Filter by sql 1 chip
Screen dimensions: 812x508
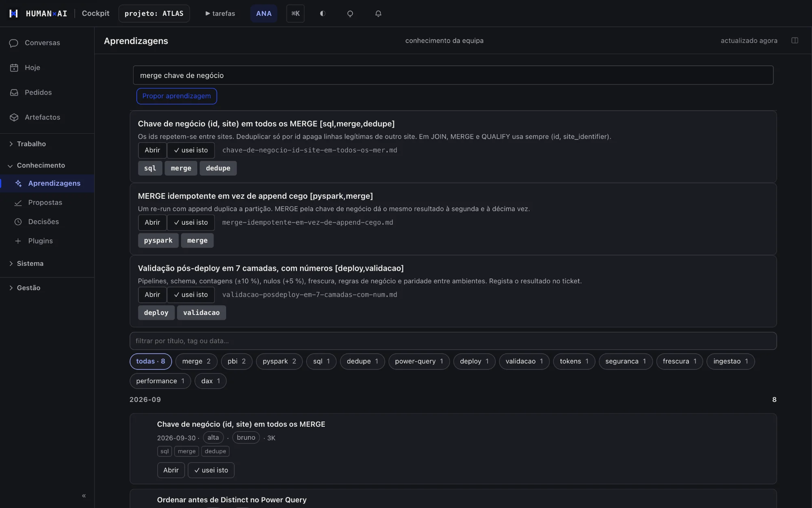click(322, 361)
